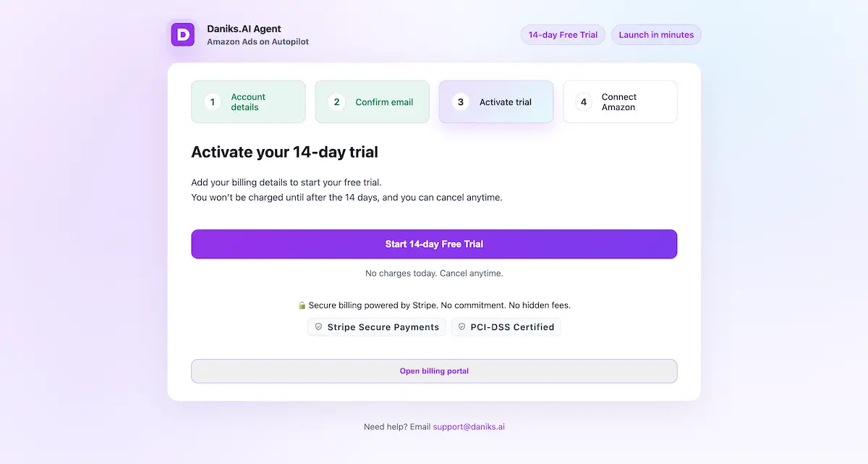The image size is (868, 464).
Task: Click shield icon in Stripe Secure Payments badge
Action: click(318, 327)
